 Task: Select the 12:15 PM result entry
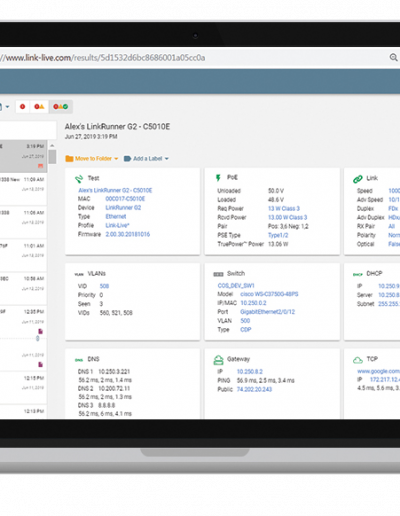click(23, 387)
